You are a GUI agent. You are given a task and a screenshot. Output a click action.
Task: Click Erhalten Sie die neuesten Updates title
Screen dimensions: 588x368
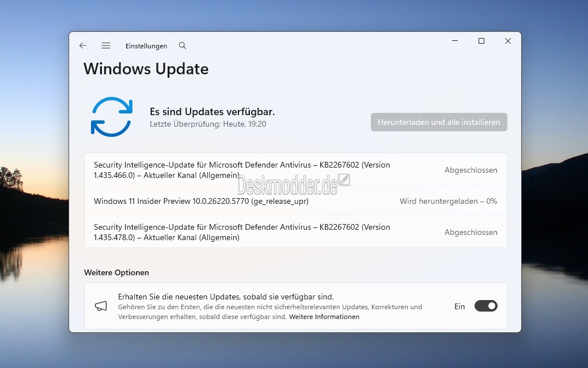click(226, 297)
